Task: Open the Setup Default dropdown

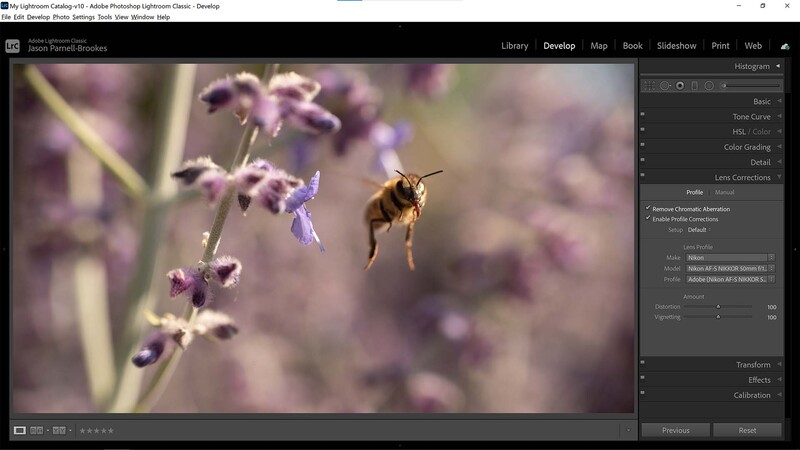Action: [x=699, y=230]
